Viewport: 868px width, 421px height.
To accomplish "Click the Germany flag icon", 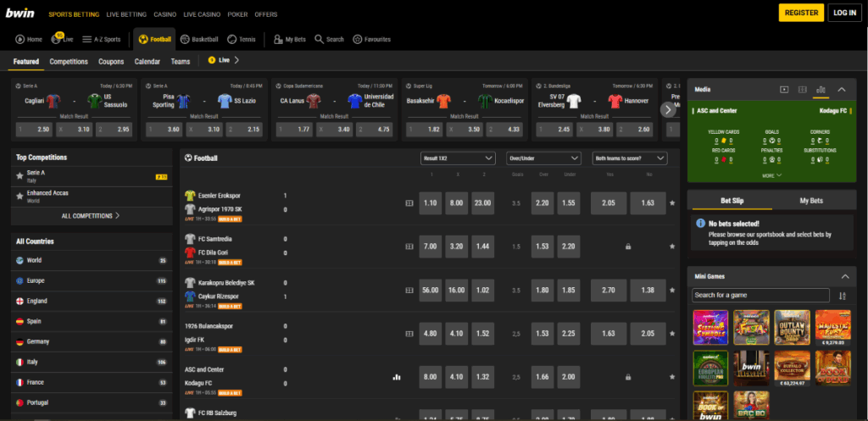I will [19, 342].
